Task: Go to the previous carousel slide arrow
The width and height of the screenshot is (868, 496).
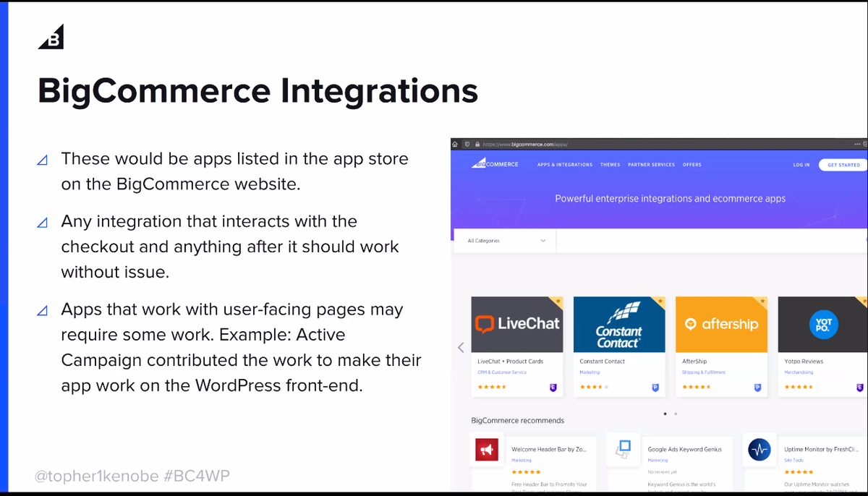Action: [461, 348]
